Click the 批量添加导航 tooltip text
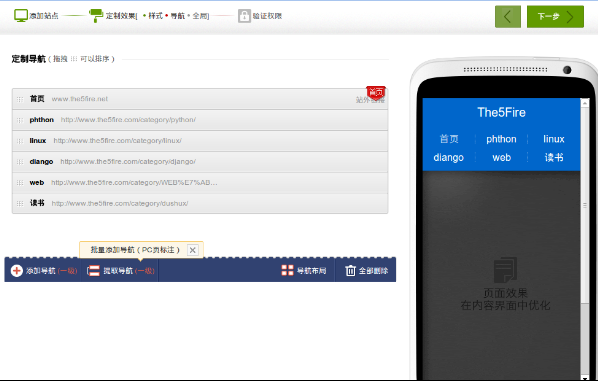598x381 pixels. tap(135, 250)
